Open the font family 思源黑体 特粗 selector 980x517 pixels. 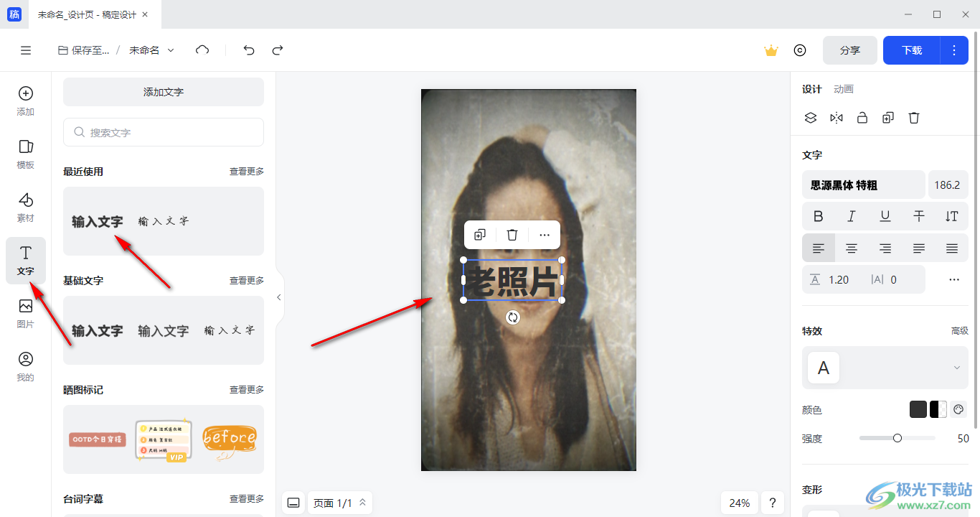tap(864, 185)
